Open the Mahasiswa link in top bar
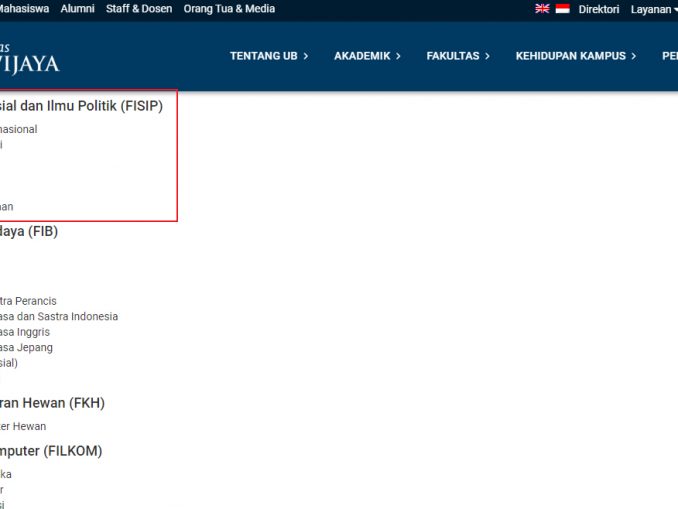Viewport: 678px width, 509px height. coord(24,9)
